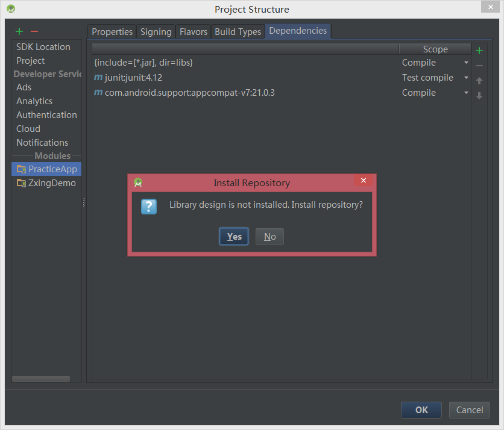The width and height of the screenshot is (504, 430).
Task: Open Analytics developer service
Action: (x=46, y=101)
